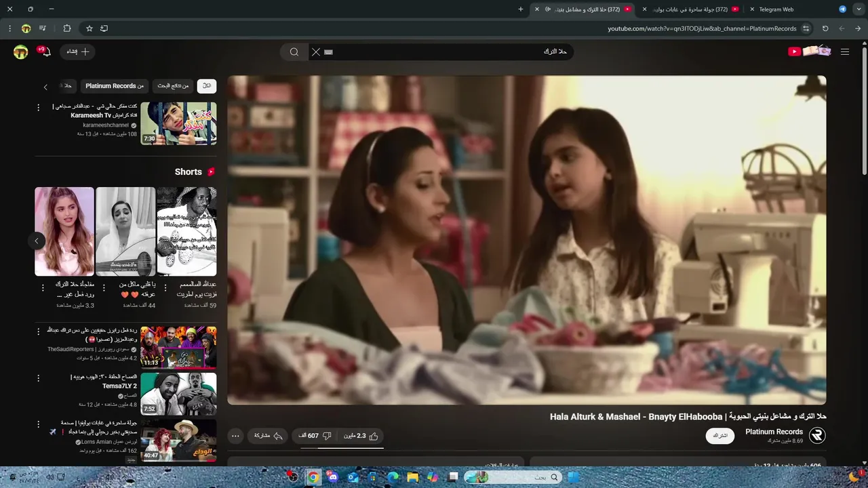Open the عبدالله السالم Short thumbnail

(x=186, y=232)
